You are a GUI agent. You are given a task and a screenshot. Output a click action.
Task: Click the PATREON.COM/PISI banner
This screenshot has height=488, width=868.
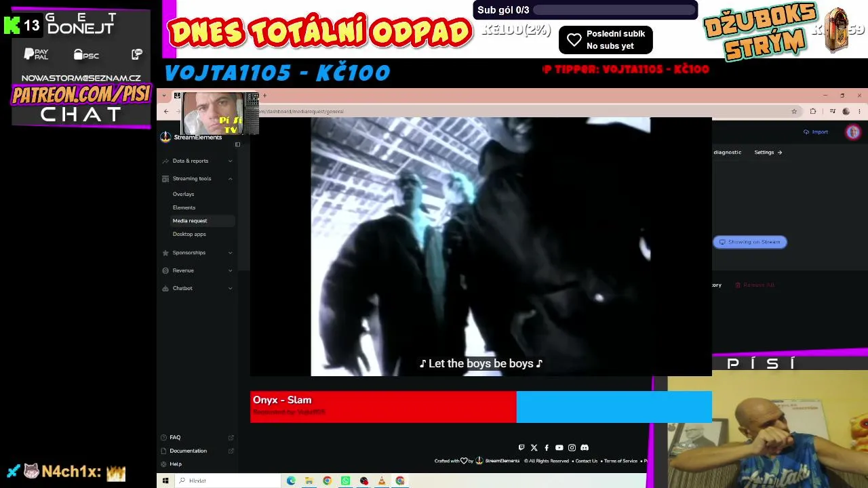[x=81, y=94]
